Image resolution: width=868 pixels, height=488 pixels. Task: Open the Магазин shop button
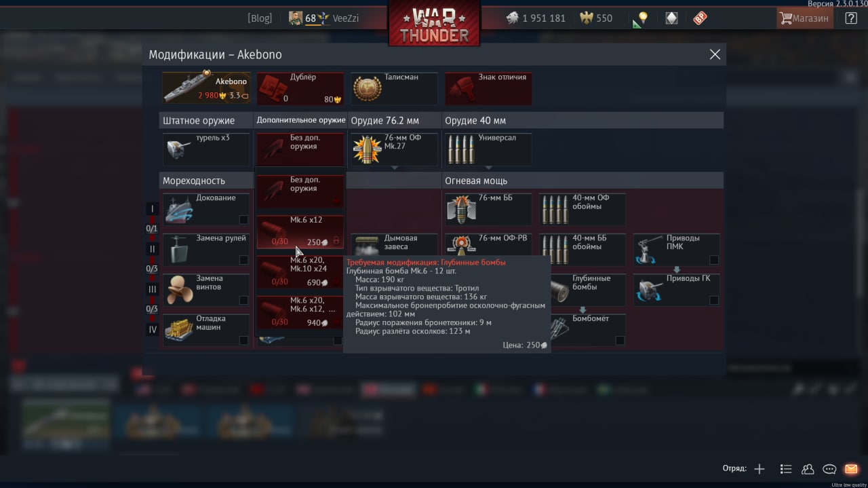coord(804,18)
